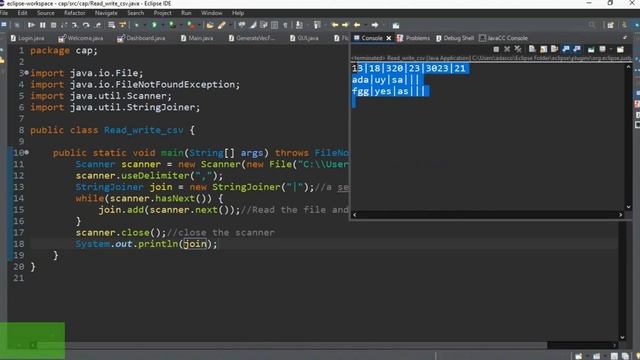640x360 pixels.
Task: Click the Forward navigation white arrow
Action: click(375, 25)
